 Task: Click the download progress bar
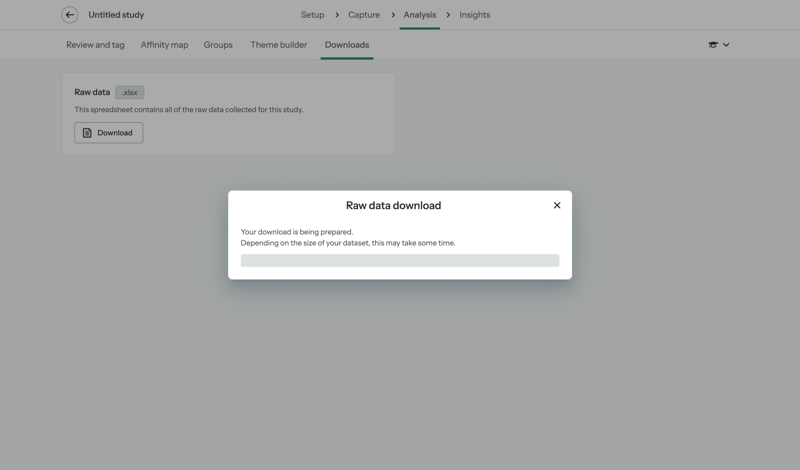coord(399,260)
